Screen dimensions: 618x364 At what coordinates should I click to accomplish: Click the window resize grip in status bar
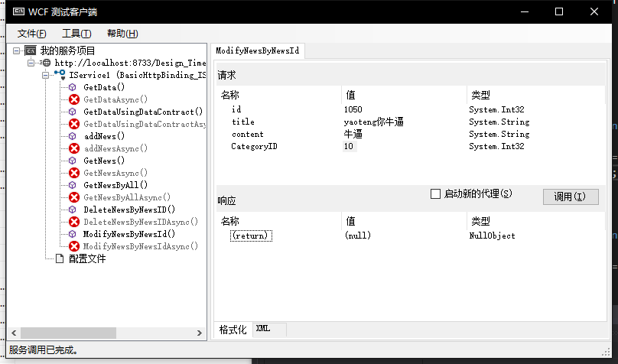pos(607,353)
